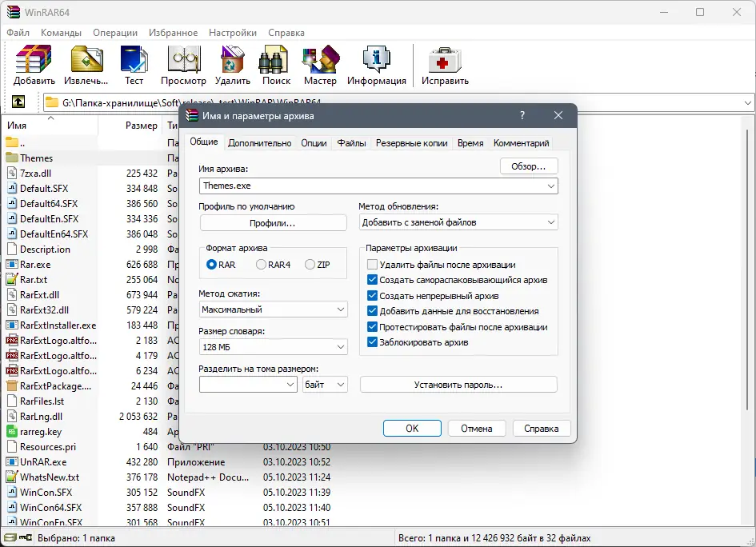This screenshot has height=547, width=756.
Task: Switch to the Дополнительно tab
Action: pos(259,143)
